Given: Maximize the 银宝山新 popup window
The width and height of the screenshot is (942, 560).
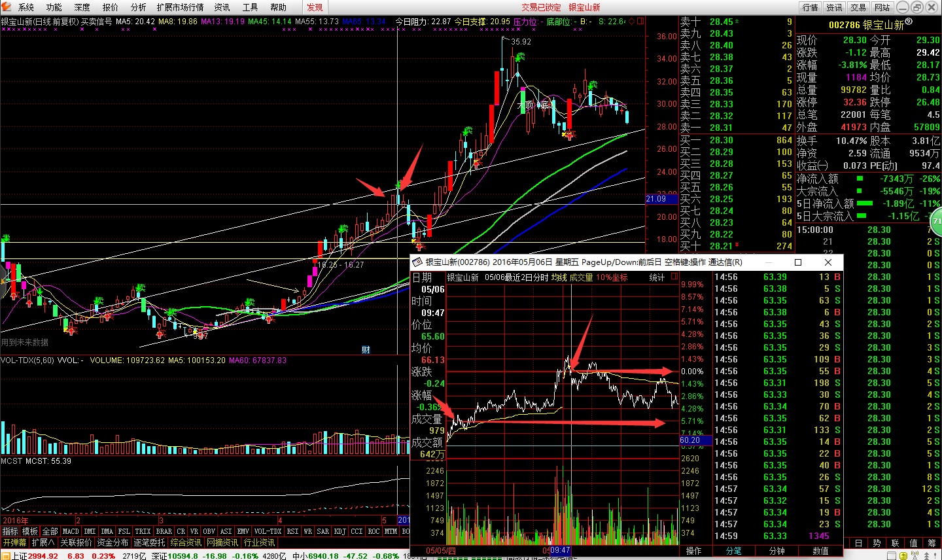Looking at the screenshot, I should pos(798,262).
